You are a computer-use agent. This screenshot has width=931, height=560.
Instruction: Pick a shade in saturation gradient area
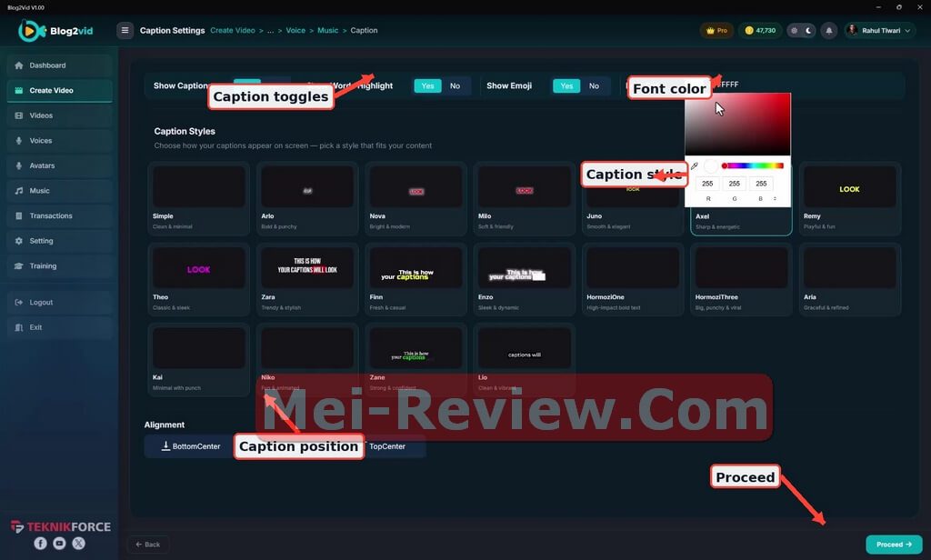click(x=737, y=125)
